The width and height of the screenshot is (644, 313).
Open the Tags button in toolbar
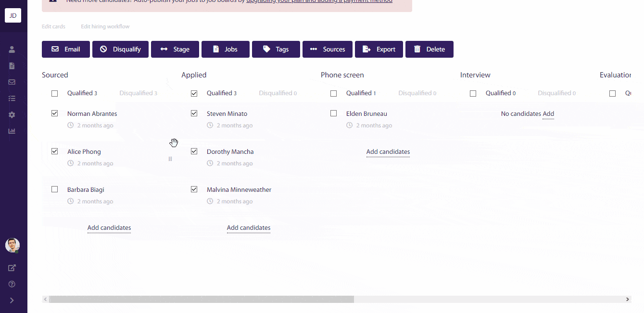tap(276, 49)
